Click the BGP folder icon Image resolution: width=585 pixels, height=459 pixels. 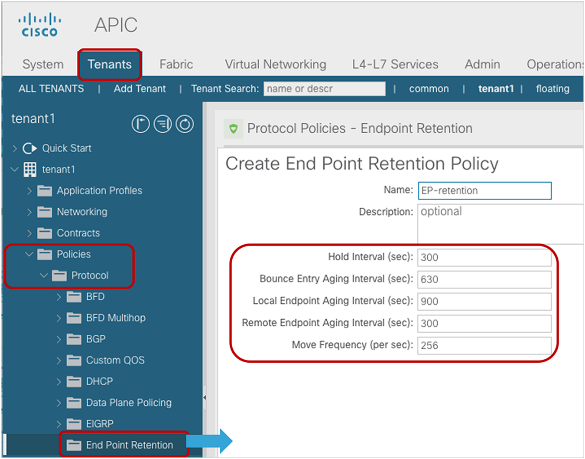74,339
